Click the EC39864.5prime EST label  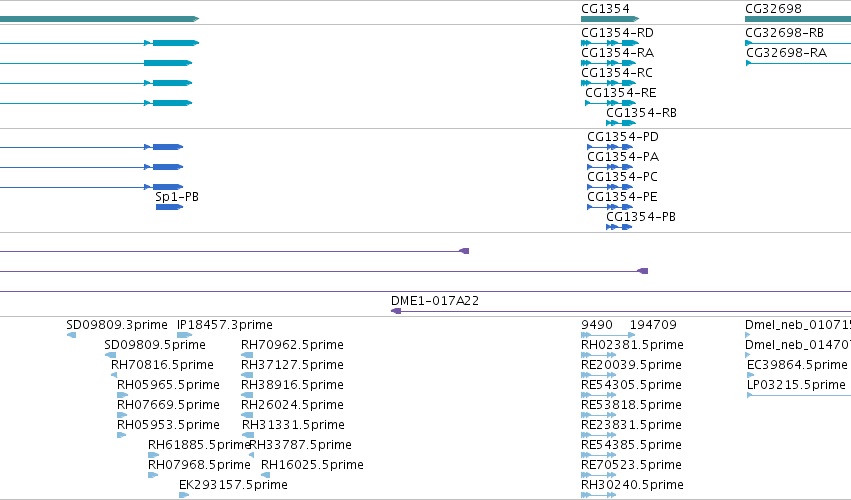[797, 365]
